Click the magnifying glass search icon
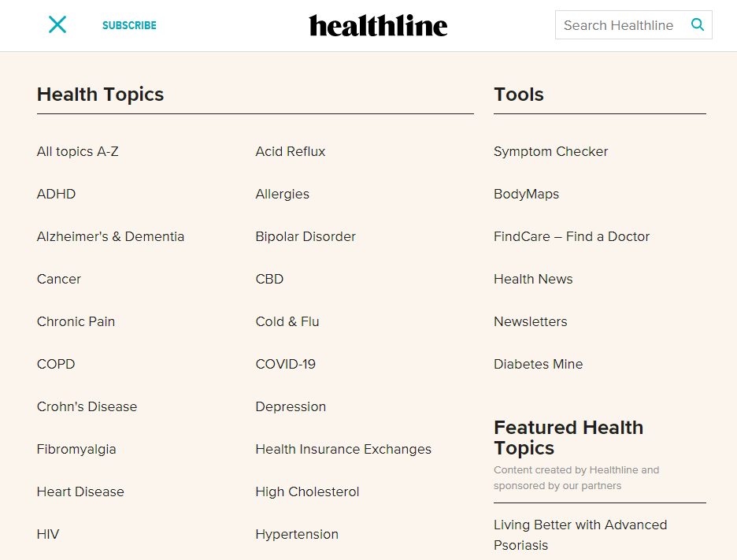This screenshot has height=560, width=737. 697,24
